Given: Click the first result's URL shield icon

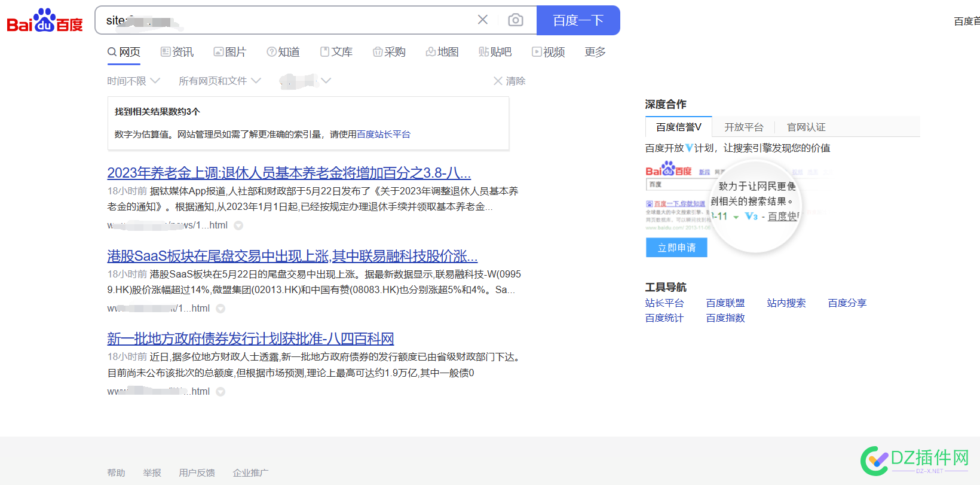Looking at the screenshot, I should 238,225.
